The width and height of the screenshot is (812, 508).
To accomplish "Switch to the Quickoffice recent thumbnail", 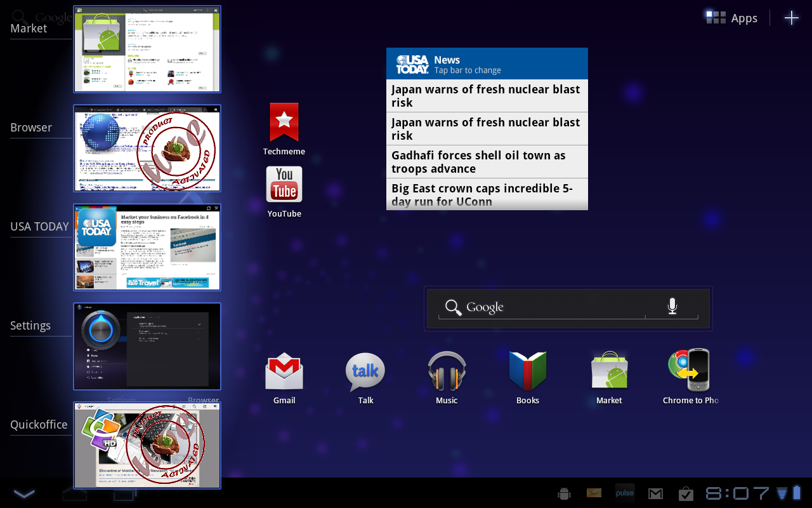I will click(147, 446).
